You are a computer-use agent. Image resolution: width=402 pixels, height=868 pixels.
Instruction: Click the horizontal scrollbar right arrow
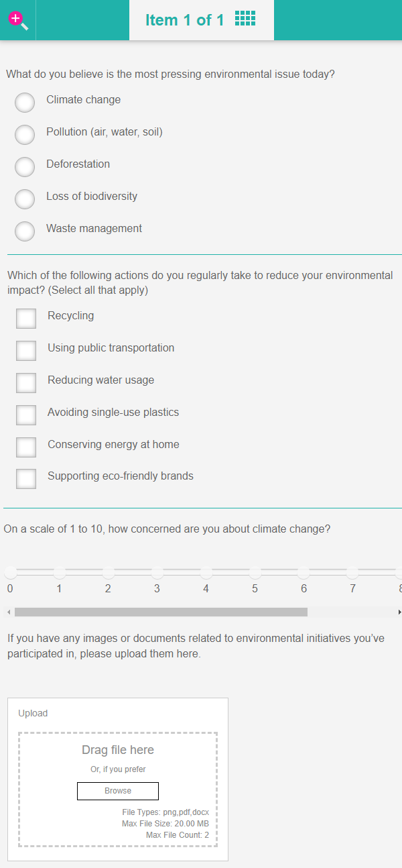(x=399, y=612)
